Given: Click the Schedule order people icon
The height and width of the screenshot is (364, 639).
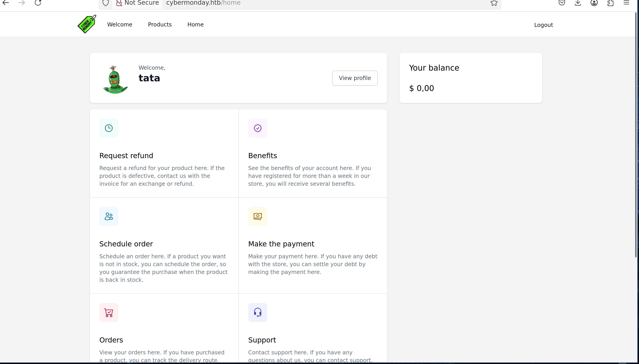Looking at the screenshot, I should coord(109,216).
